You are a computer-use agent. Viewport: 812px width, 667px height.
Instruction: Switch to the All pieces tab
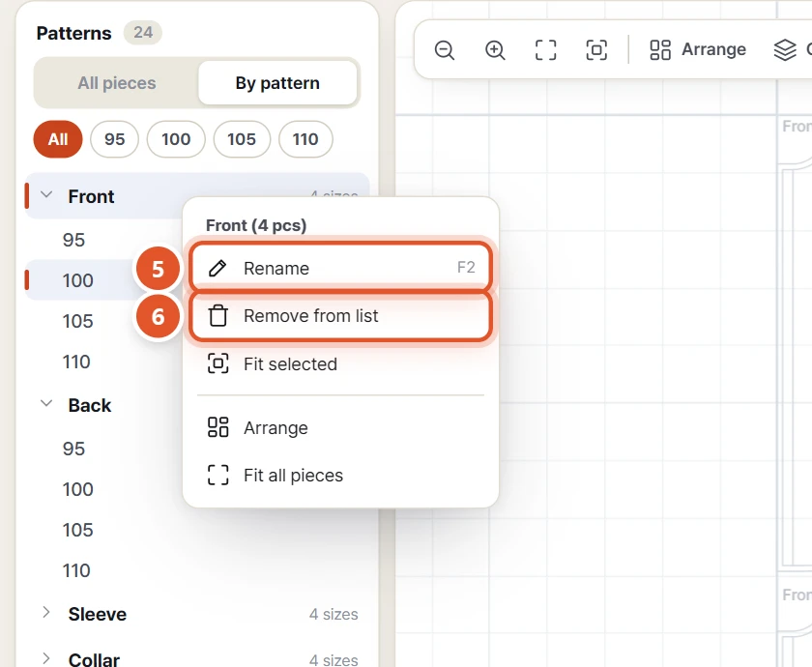[x=117, y=83]
